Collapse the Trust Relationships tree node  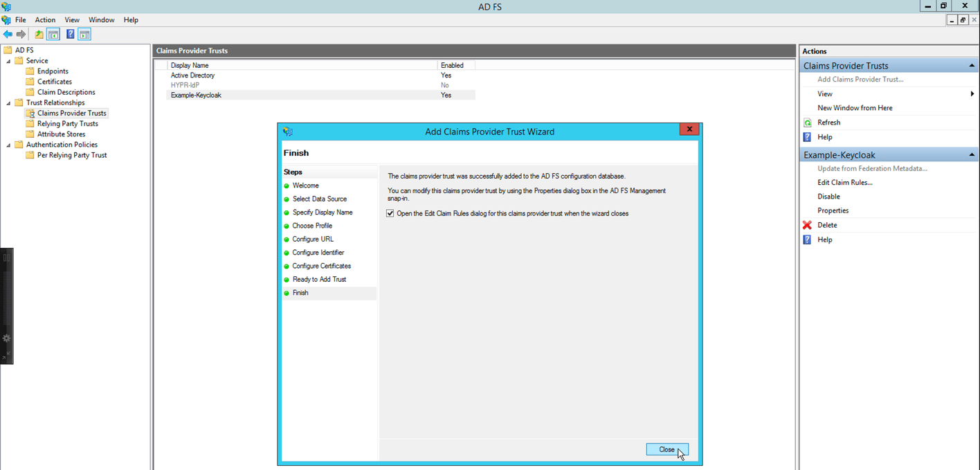pos(9,103)
